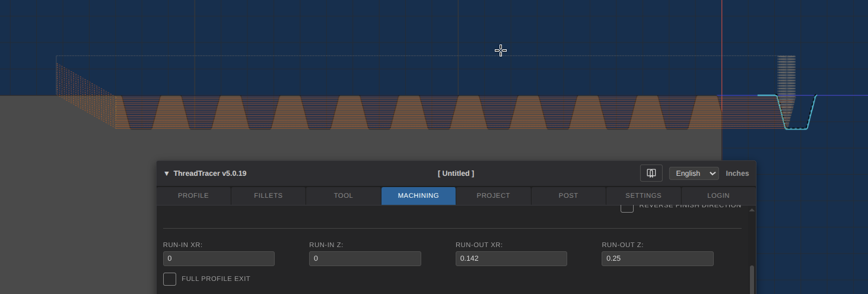The width and height of the screenshot is (868, 294).
Task: Toggle the Reverse Finish Direction checkbox
Action: click(627, 207)
